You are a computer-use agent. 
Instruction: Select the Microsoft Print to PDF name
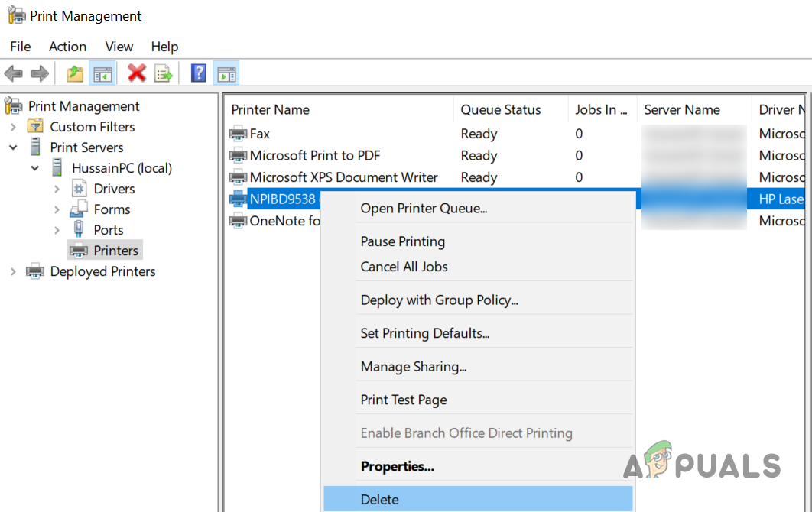(x=315, y=155)
